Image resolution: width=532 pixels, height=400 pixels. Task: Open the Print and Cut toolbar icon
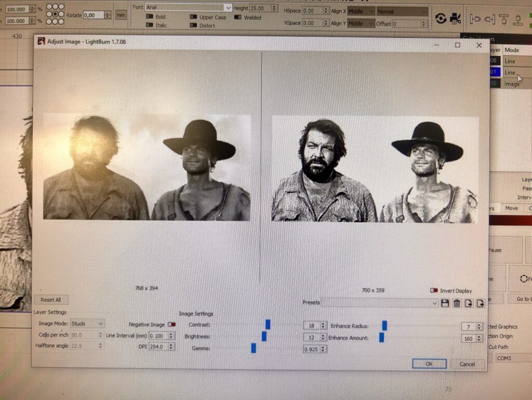tap(455, 18)
